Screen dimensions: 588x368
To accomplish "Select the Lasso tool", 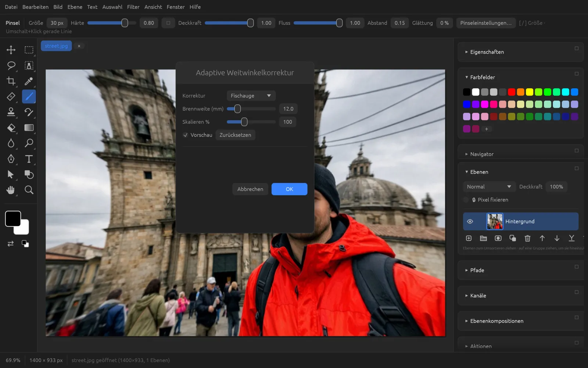I will click(11, 66).
